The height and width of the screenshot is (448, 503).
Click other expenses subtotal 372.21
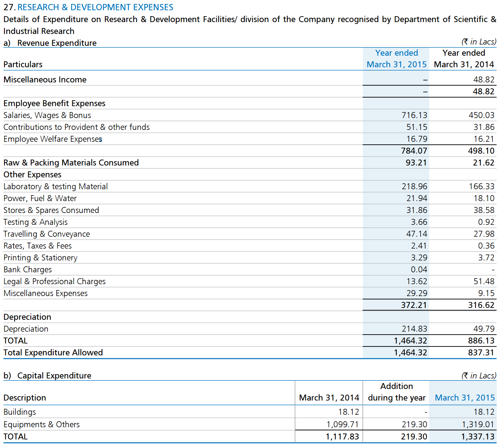click(x=414, y=305)
